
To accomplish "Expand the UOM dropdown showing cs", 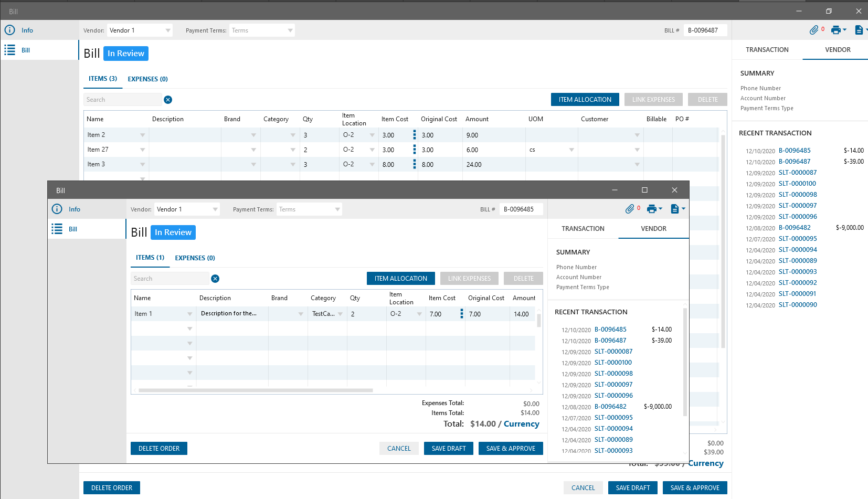I will [x=571, y=150].
